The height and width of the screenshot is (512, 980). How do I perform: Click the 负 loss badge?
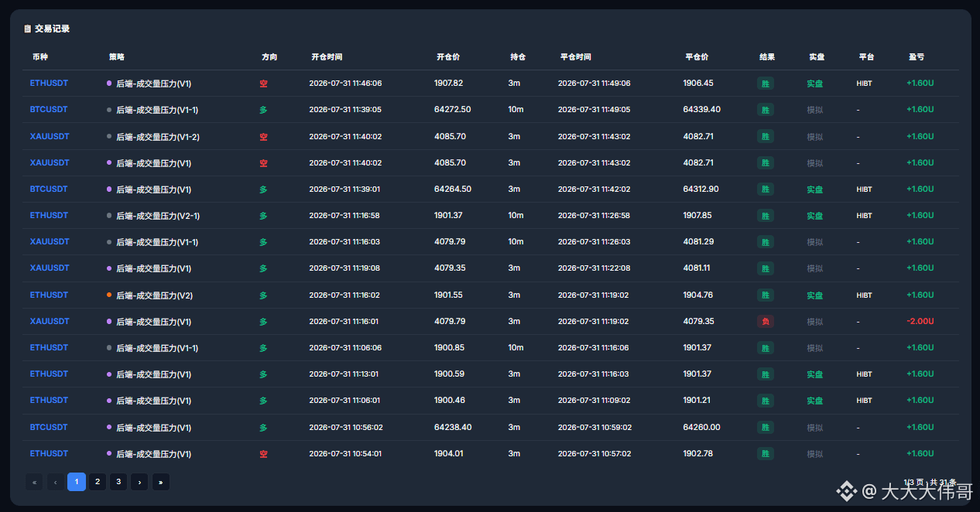[766, 321]
